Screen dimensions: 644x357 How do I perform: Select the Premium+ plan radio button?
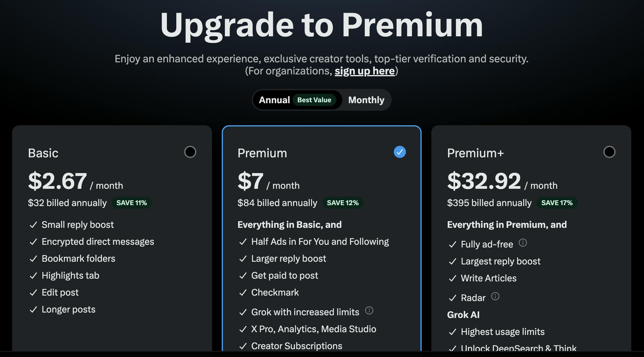pyautogui.click(x=609, y=152)
